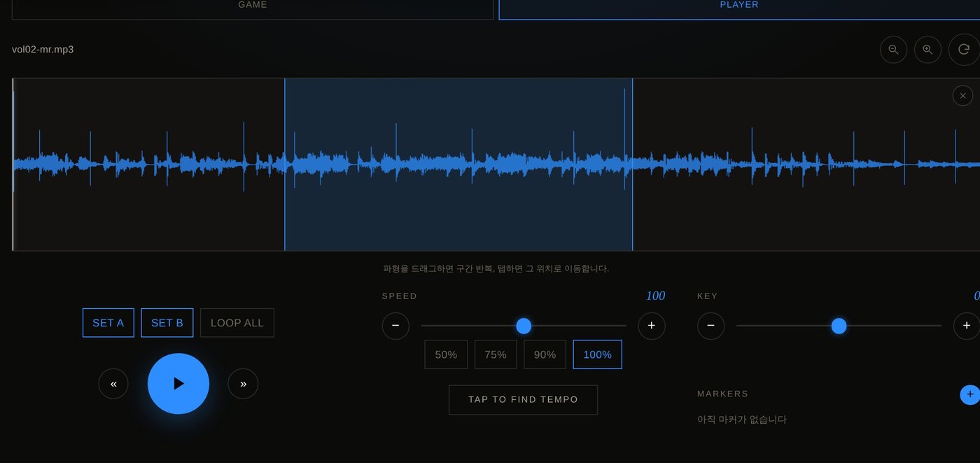This screenshot has height=463, width=980.
Task: Increase speed with the plus button
Action: coord(652,326)
